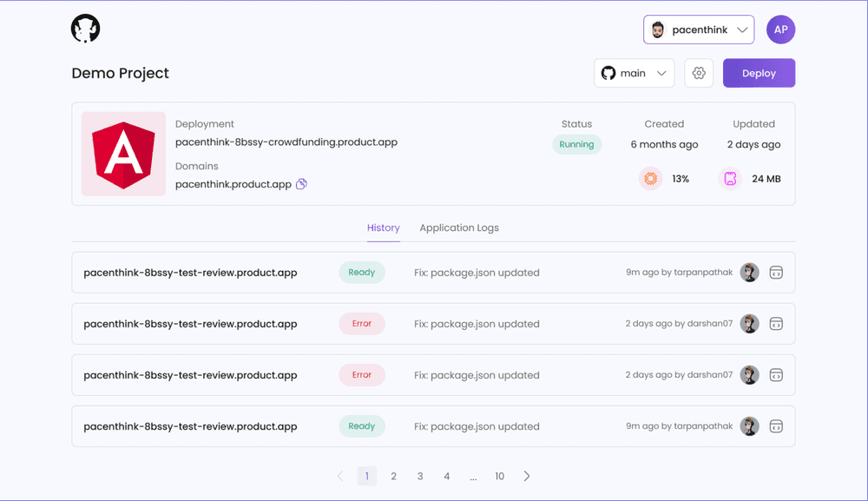Click avatar in first history row
The image size is (868, 501).
750,273
